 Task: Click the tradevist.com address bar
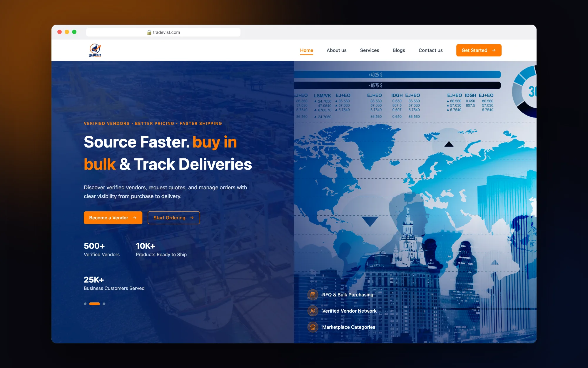point(163,32)
